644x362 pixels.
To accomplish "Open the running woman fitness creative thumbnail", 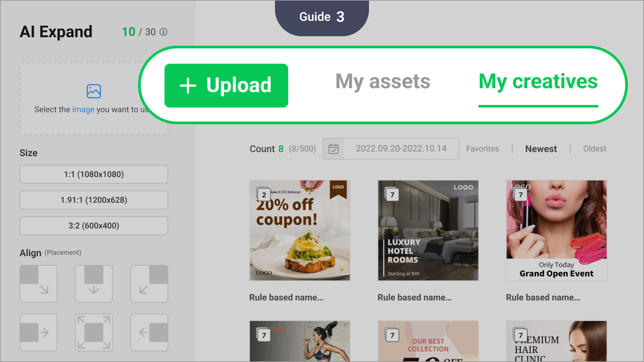I will point(300,341).
